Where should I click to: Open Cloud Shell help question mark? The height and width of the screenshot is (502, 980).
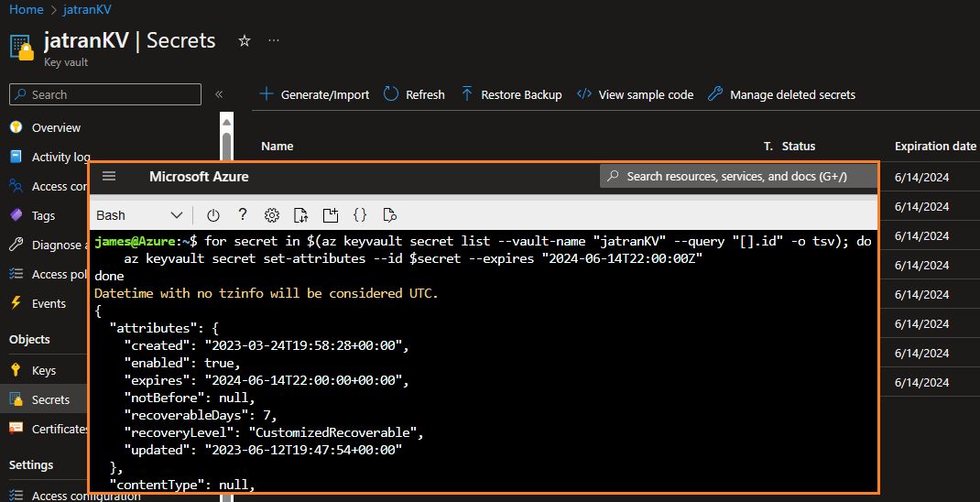pyautogui.click(x=243, y=215)
